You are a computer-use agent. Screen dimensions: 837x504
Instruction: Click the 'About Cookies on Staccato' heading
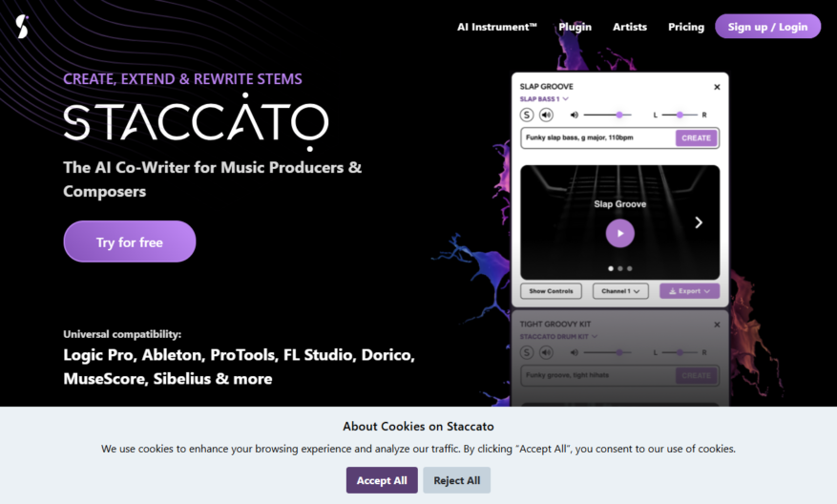(418, 426)
